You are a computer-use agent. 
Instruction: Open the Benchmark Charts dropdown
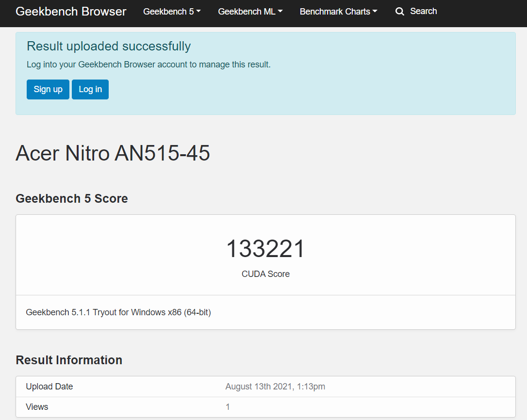click(x=338, y=12)
